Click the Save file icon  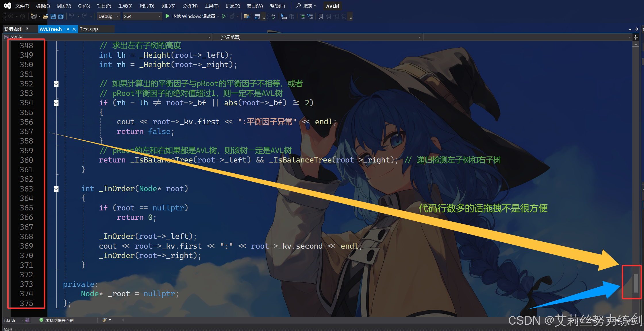point(53,16)
